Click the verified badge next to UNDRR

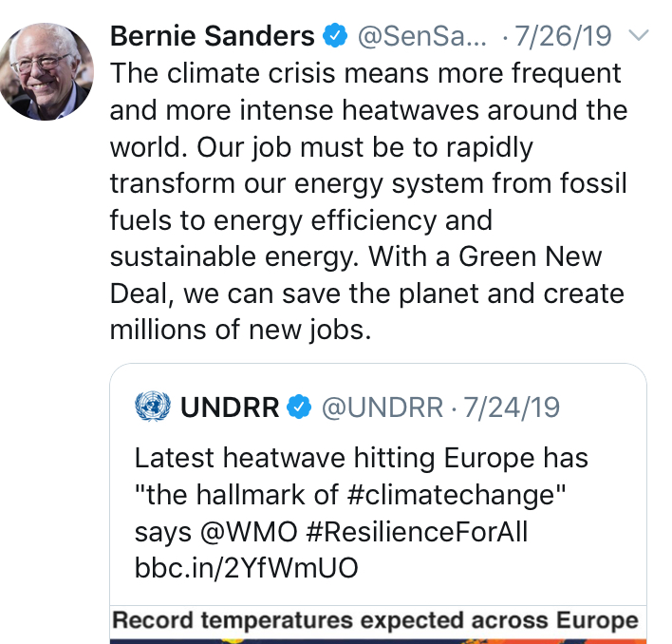299,407
